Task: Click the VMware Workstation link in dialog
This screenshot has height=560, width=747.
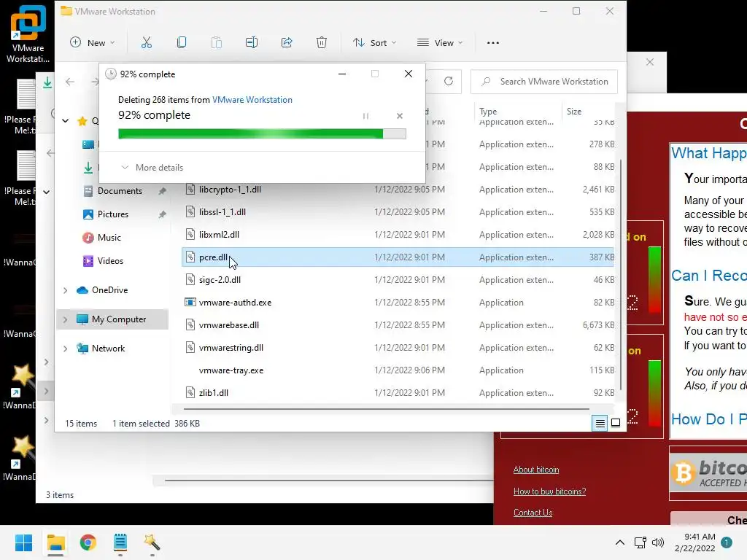Action: tap(252, 99)
